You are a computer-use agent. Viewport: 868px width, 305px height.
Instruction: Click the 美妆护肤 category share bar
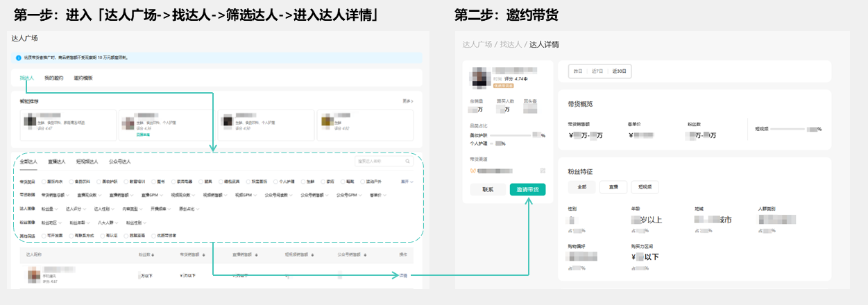coord(511,135)
